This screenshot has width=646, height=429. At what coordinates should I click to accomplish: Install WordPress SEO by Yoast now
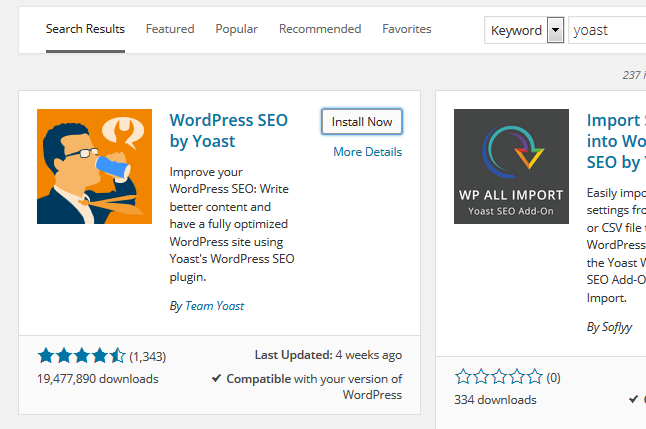[x=362, y=122]
